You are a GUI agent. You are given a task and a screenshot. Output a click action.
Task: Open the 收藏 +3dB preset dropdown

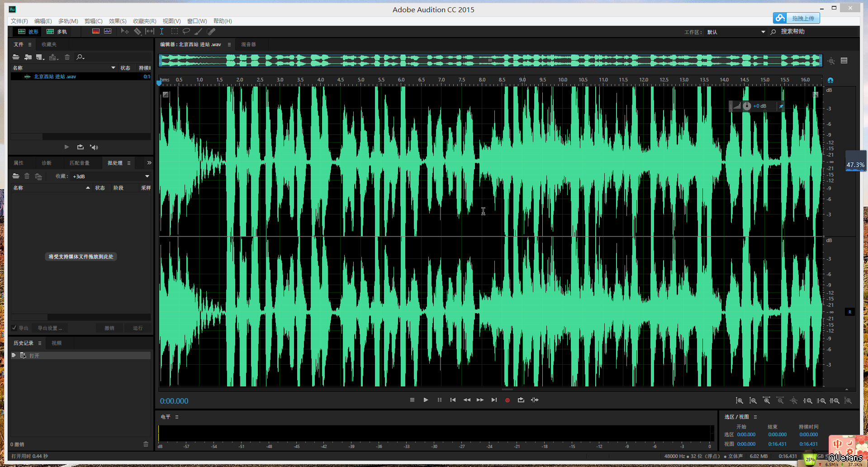click(x=147, y=176)
